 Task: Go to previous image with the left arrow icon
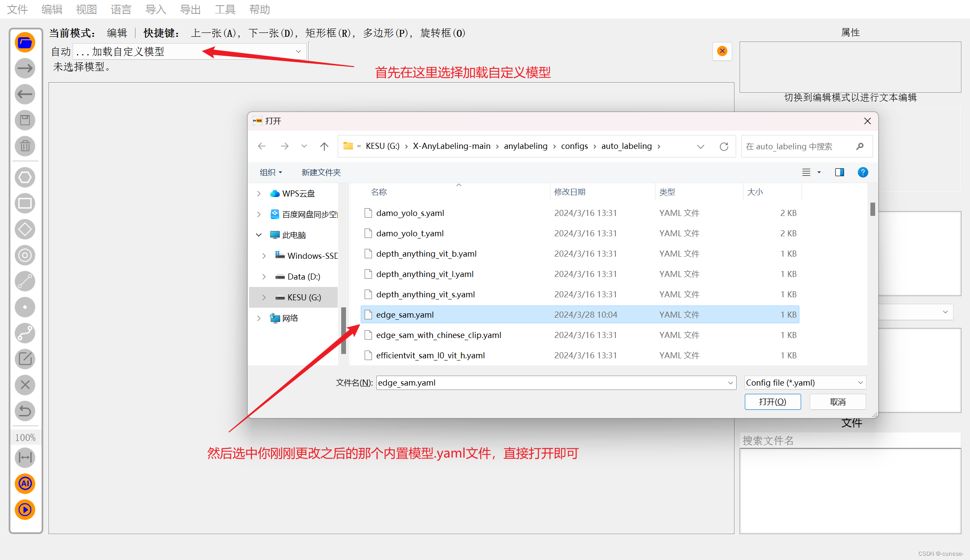point(25,94)
